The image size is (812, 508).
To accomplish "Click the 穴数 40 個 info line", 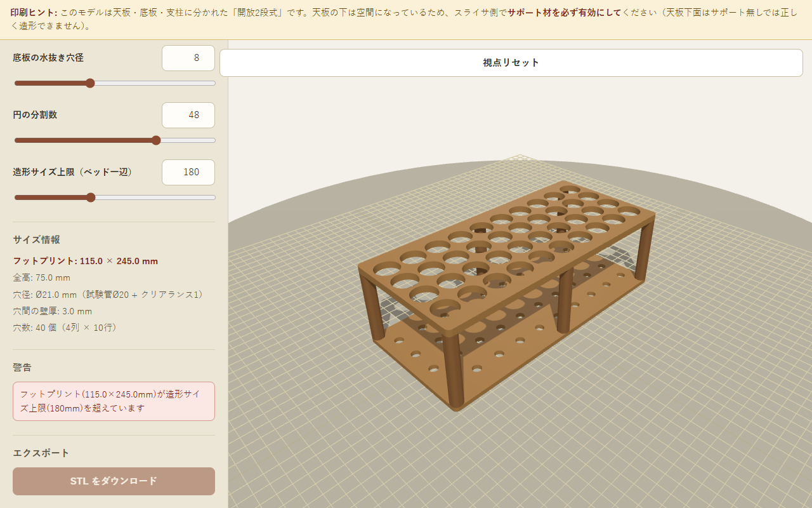I will [x=65, y=328].
